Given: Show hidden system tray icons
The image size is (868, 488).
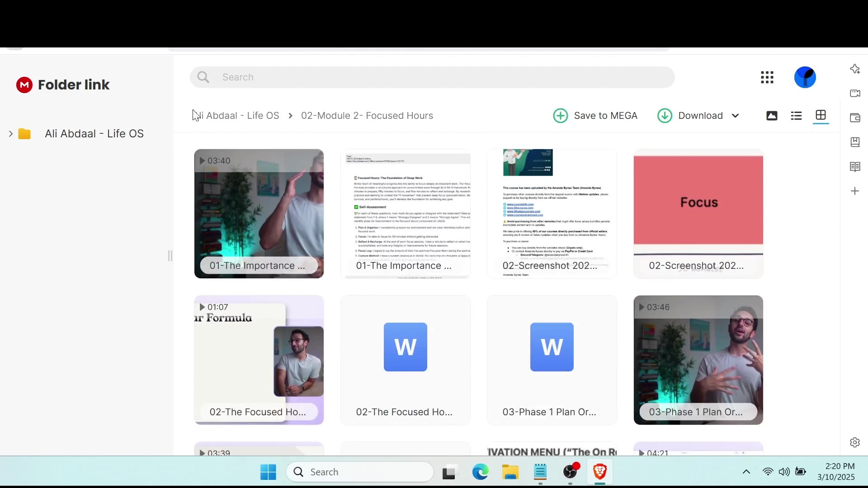Looking at the screenshot, I should (747, 472).
